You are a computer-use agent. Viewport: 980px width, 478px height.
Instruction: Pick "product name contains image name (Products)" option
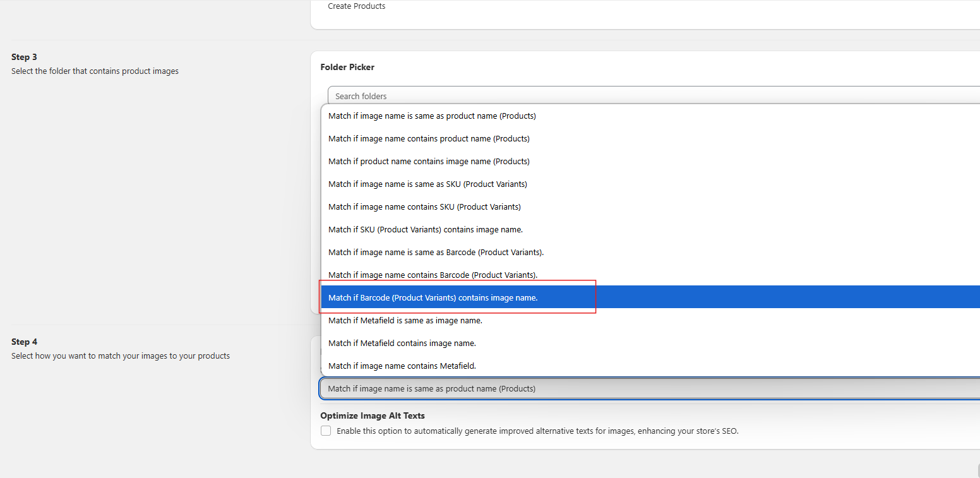429,162
